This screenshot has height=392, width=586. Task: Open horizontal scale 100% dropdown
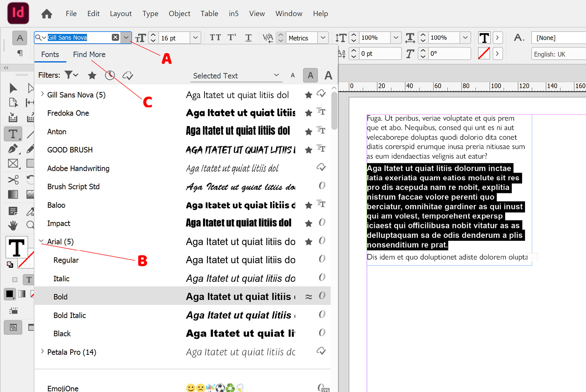(465, 38)
